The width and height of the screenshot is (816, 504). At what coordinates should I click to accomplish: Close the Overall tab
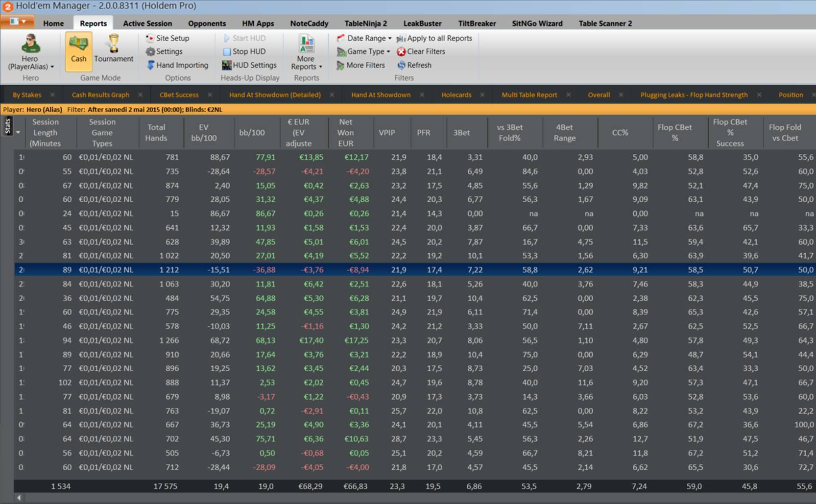tap(621, 95)
